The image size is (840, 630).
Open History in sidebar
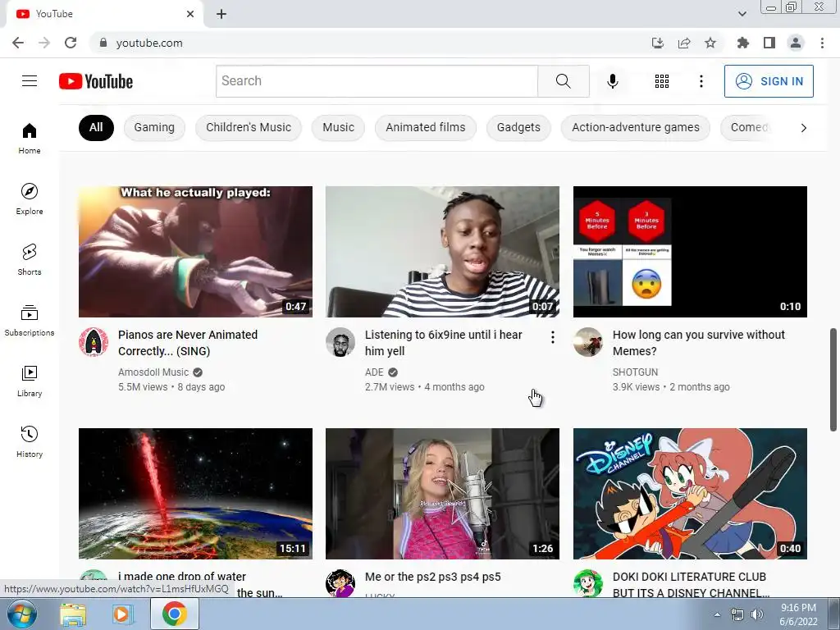[30, 441]
